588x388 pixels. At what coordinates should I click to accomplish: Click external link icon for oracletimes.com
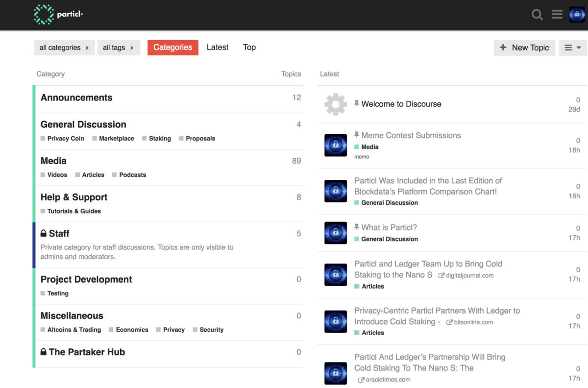pos(361,380)
